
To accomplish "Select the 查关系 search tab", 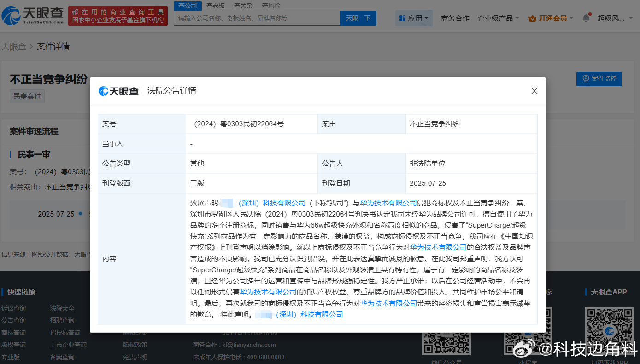I will point(243,6).
